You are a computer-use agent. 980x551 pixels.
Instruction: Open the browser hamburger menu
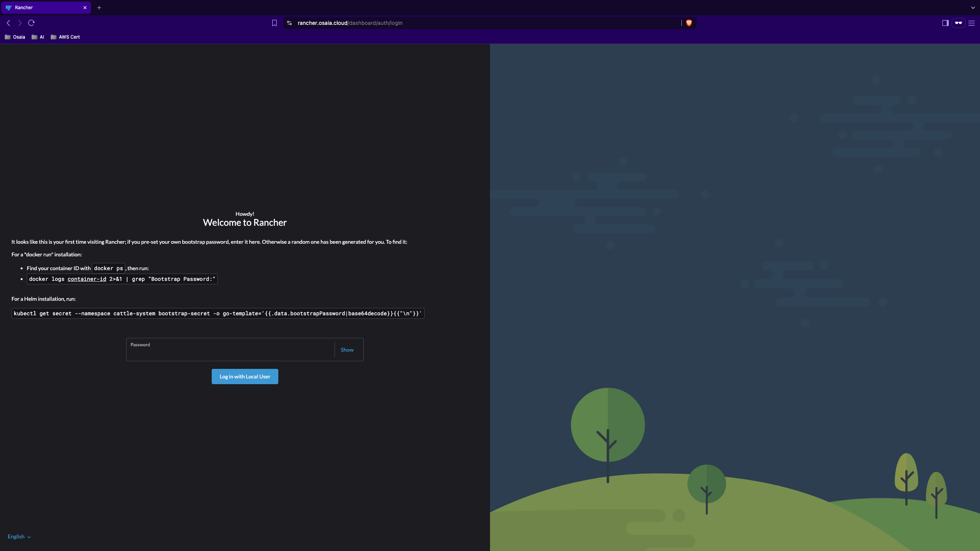972,23
